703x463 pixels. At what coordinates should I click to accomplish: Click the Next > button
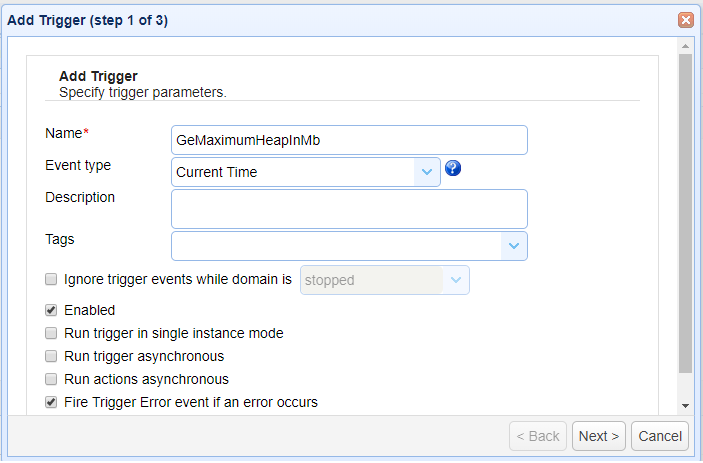[599, 436]
